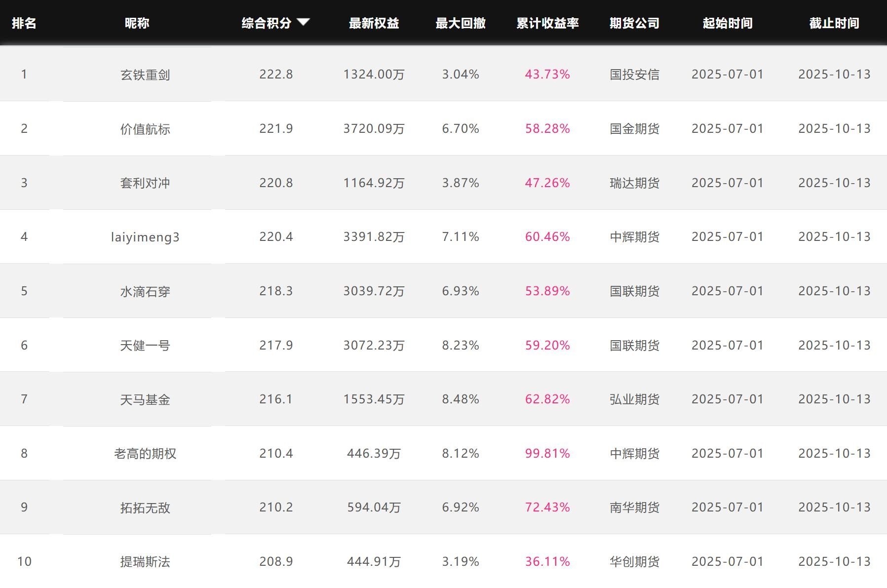
Task: Select the 累计收益率 column header
Action: [x=547, y=23]
